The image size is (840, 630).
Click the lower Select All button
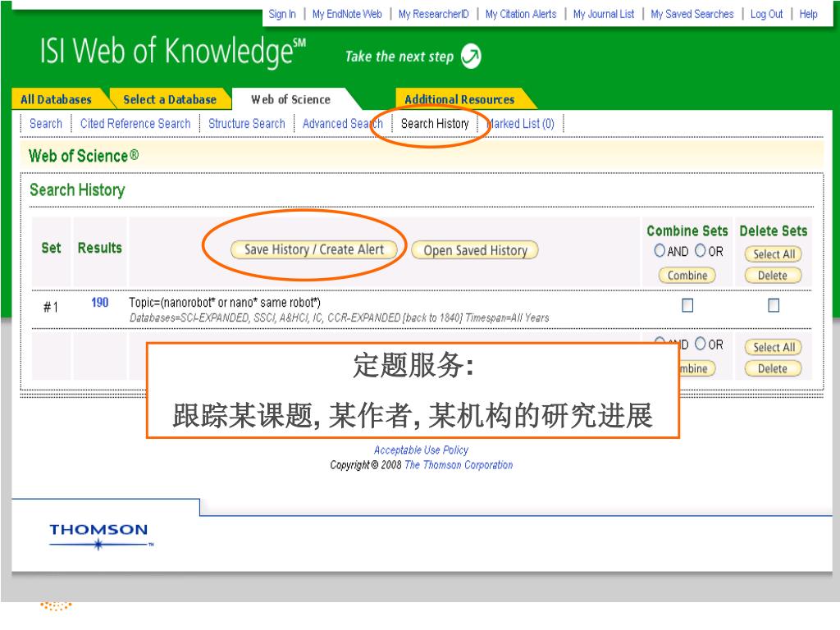tap(774, 347)
